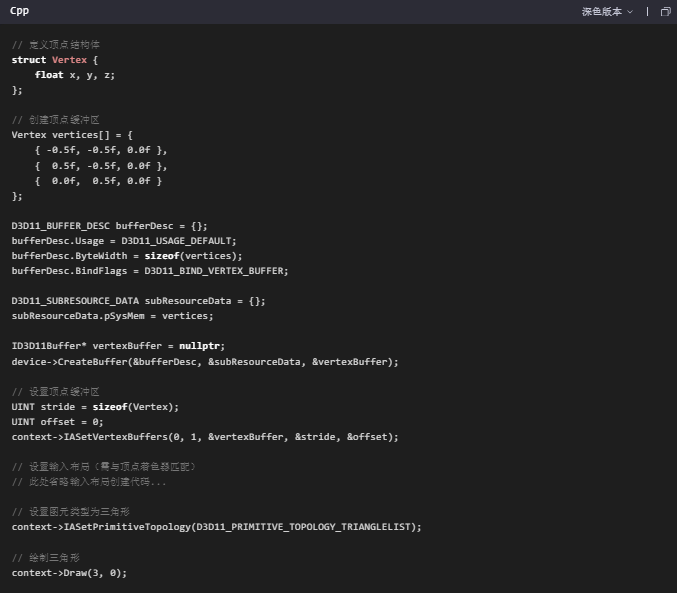This screenshot has height=593, width=677.
Task: Click the float keyword in the struct
Action: click(x=49, y=75)
